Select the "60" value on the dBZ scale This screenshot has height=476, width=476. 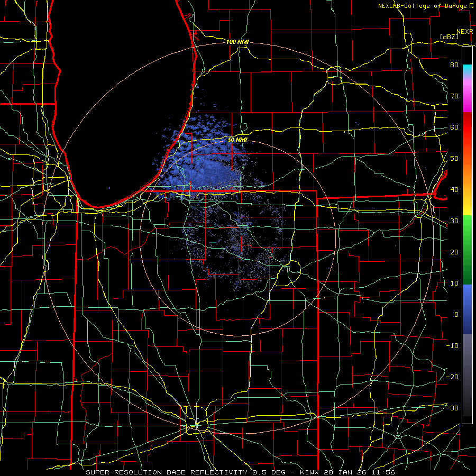coord(454,127)
